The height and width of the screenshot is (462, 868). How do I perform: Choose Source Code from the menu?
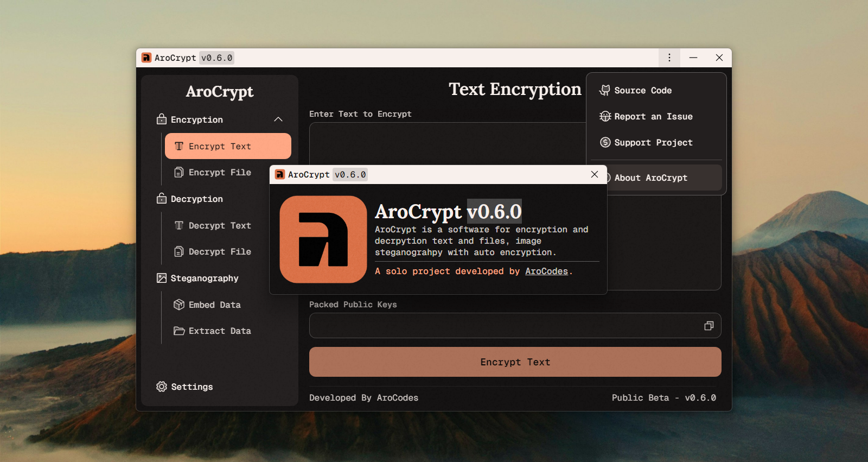coord(656,90)
